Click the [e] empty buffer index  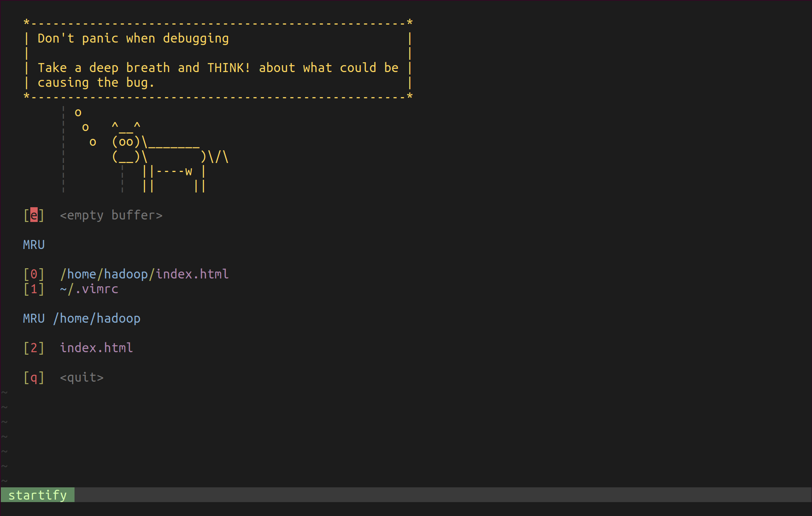click(x=34, y=215)
